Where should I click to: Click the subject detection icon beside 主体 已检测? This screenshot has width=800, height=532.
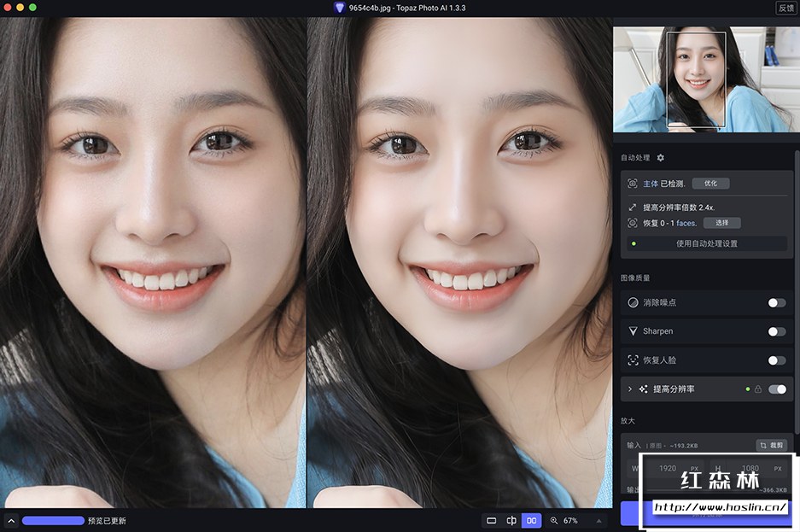[x=632, y=184]
